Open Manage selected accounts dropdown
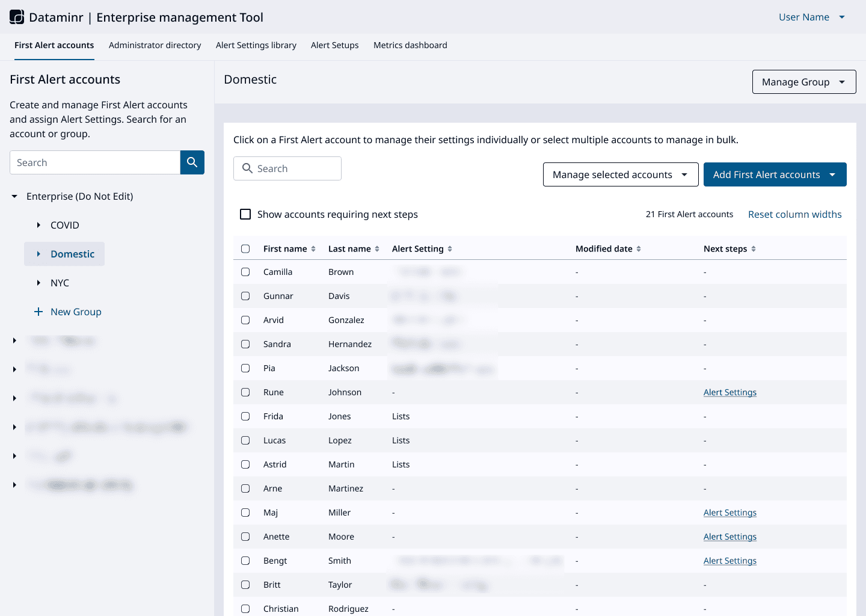The image size is (866, 616). coord(621,174)
